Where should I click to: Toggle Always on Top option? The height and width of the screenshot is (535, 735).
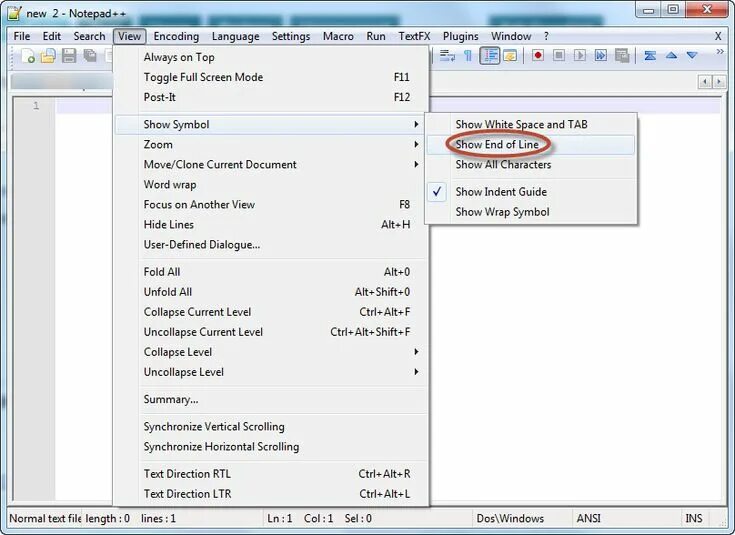point(271,57)
